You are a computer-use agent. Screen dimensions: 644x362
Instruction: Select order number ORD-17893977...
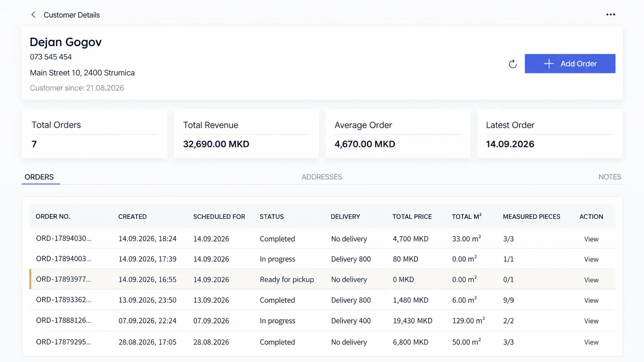click(x=64, y=279)
